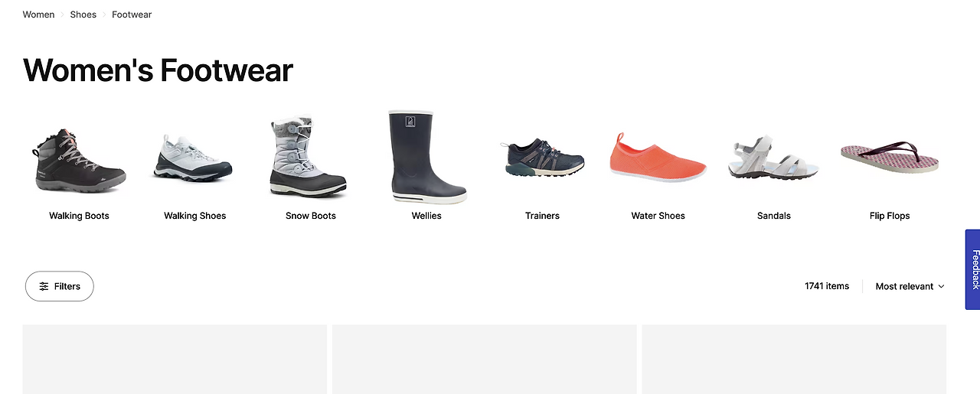Select the Walking Boots category image
Screen dimensions: 980x394
[x=79, y=159]
